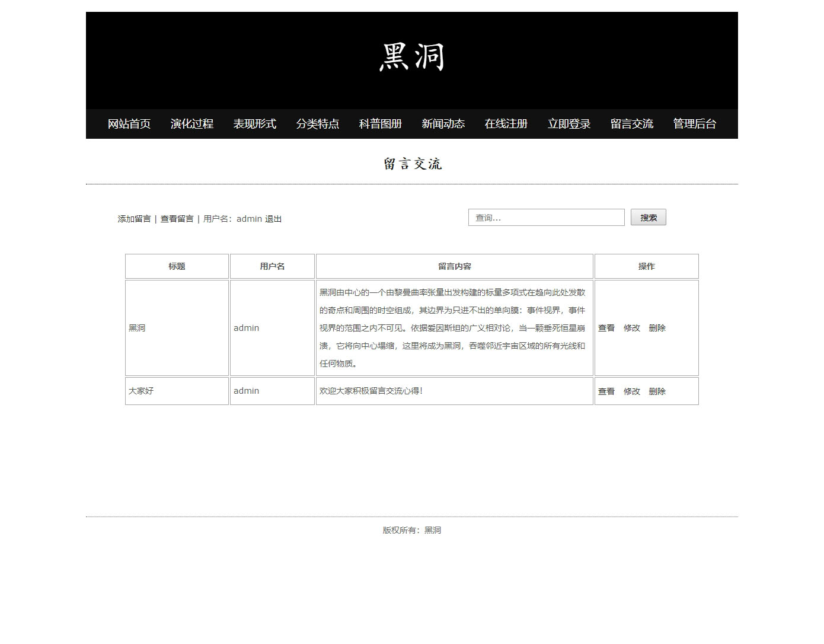The image size is (824, 644).
Task: Click the 操作 column header
Action: [647, 266]
